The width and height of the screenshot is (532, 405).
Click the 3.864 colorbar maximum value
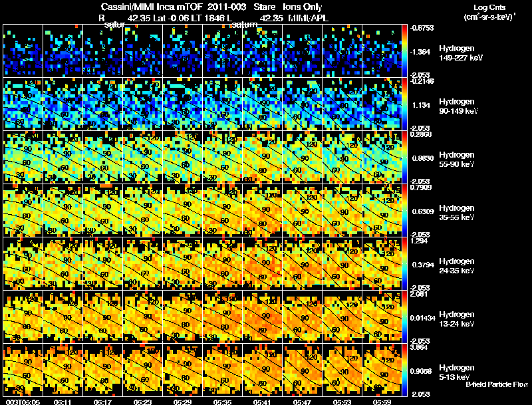pos(420,347)
